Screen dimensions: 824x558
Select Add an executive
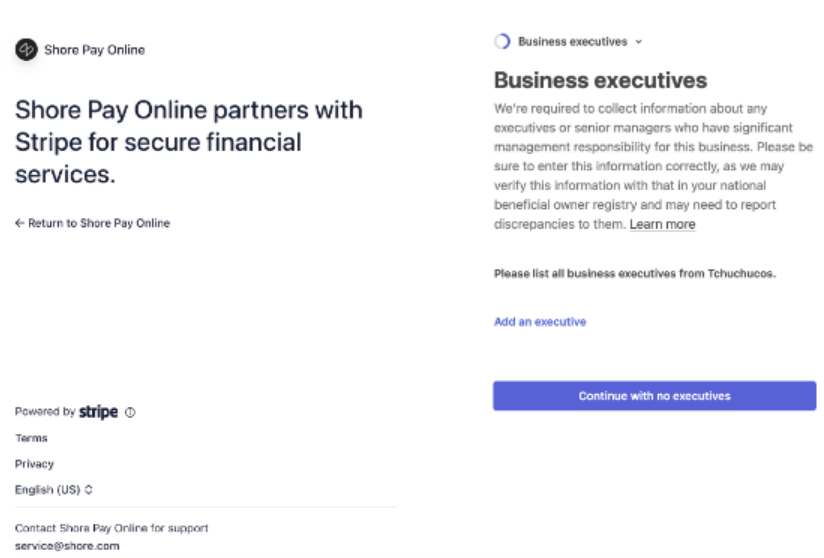(x=540, y=322)
